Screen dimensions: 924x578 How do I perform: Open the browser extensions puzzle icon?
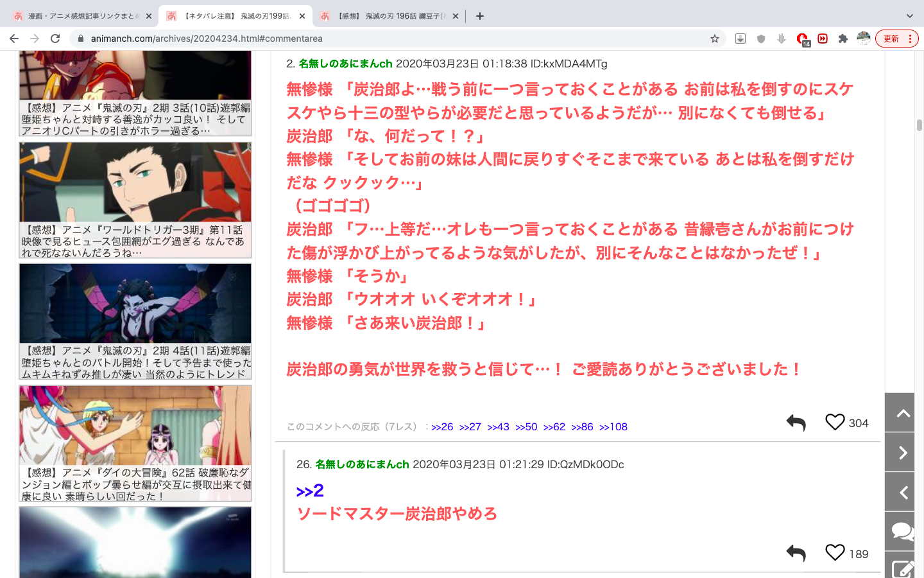click(x=843, y=39)
